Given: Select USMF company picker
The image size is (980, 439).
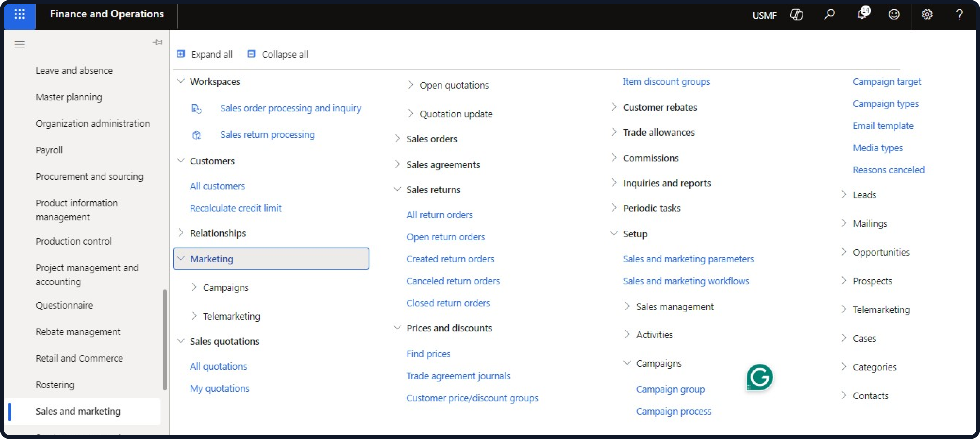Looking at the screenshot, I should tap(764, 15).
